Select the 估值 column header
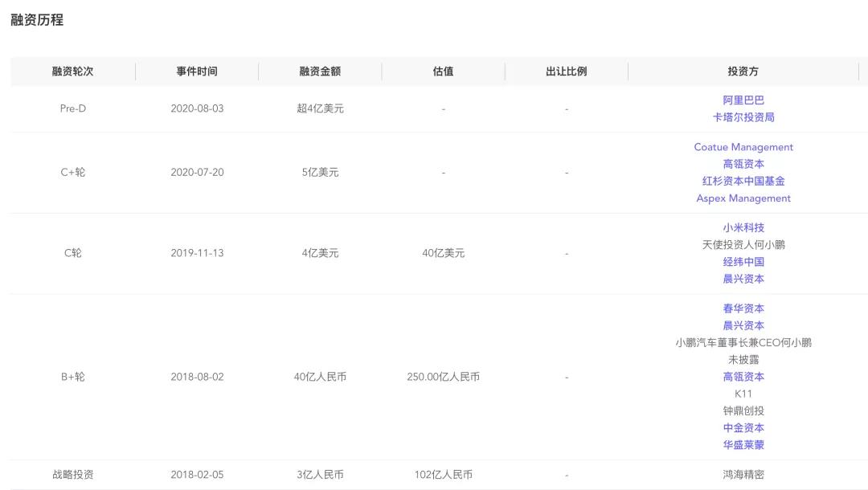868x490 pixels. (443, 71)
